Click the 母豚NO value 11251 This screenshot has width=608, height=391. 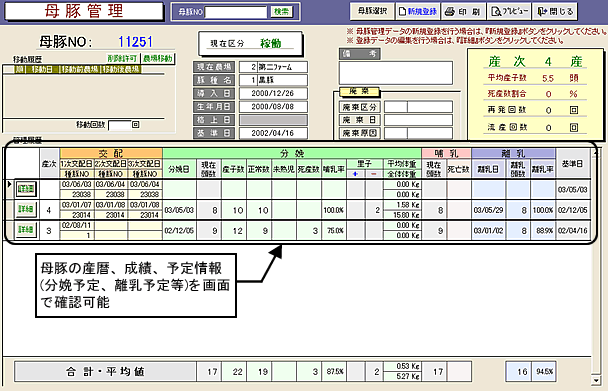coord(135,42)
